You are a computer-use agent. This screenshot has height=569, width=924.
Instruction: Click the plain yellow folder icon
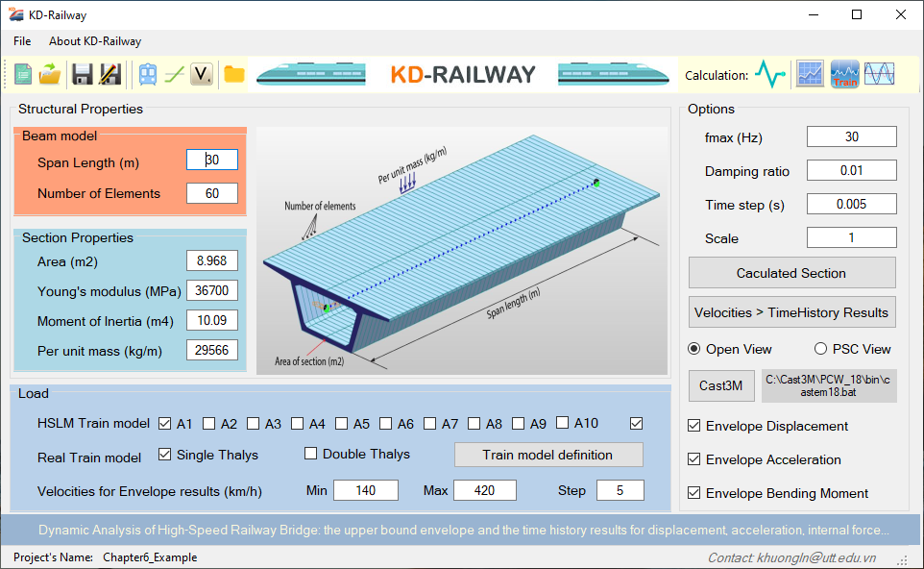click(234, 74)
